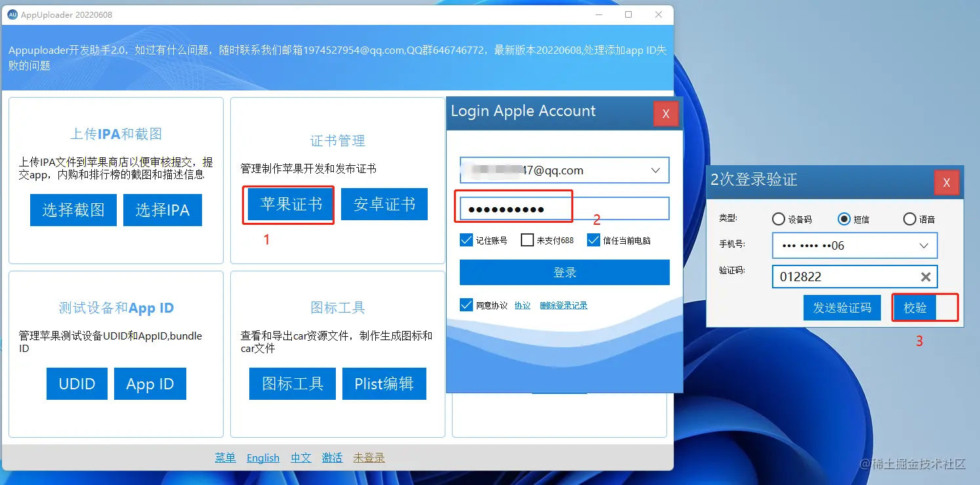Switch interface language to English

pyautogui.click(x=262, y=457)
